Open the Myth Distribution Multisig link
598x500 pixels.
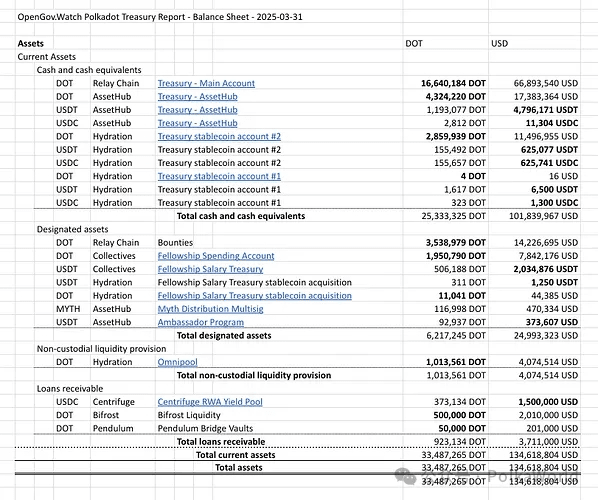[x=211, y=309]
